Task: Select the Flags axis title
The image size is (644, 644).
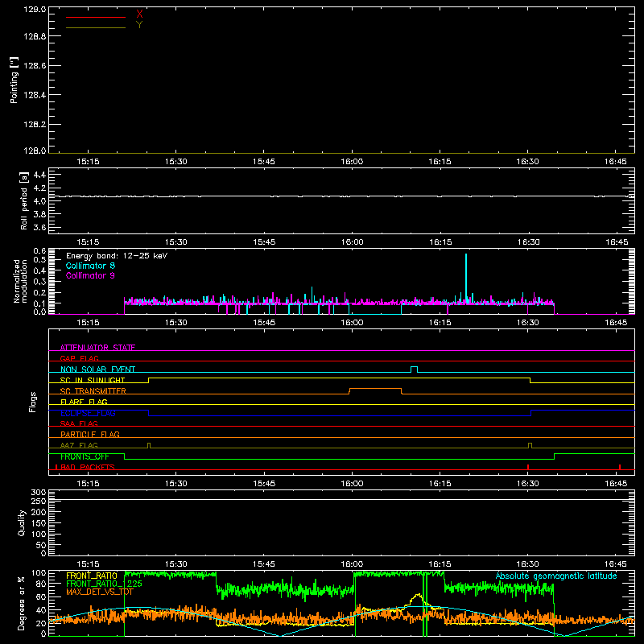Action: tap(33, 402)
